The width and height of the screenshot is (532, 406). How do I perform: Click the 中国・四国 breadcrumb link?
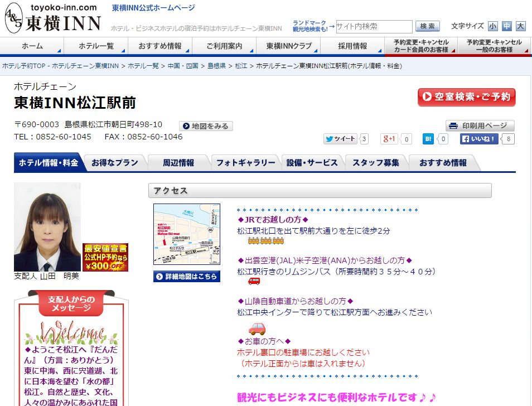[183, 66]
